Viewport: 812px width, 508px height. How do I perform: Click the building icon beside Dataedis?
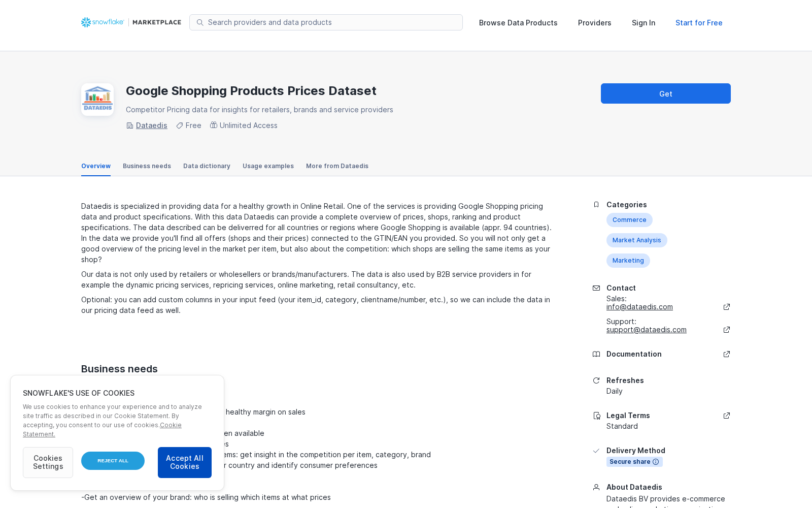[x=130, y=125]
